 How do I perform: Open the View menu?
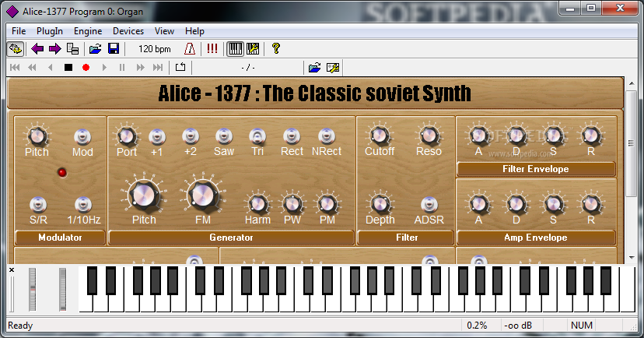click(x=164, y=31)
